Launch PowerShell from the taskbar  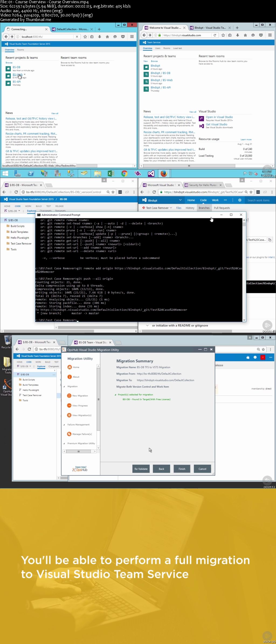(x=31, y=173)
